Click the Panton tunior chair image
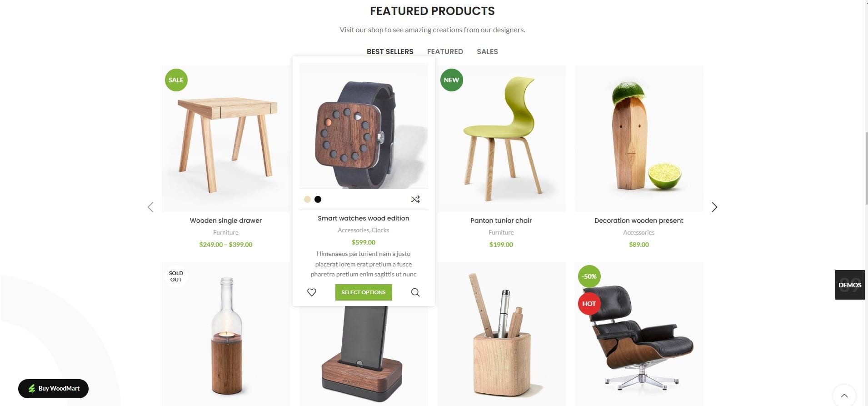The width and height of the screenshot is (868, 406). pos(501,139)
